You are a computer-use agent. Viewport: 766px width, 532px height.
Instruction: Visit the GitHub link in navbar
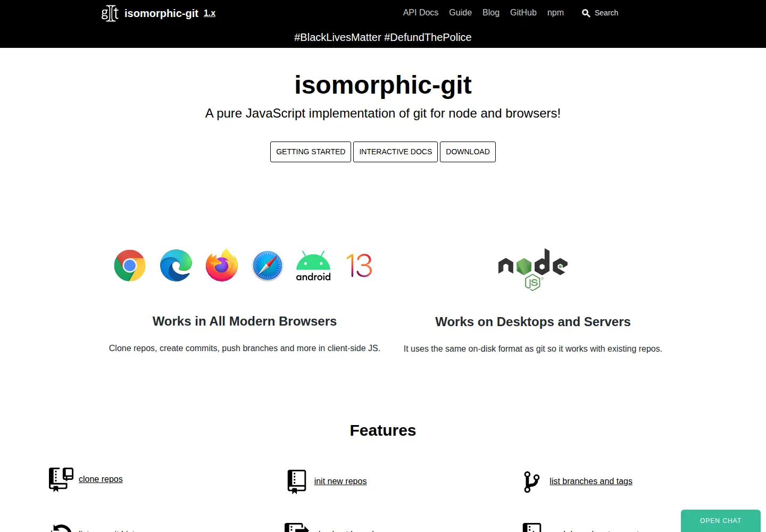pyautogui.click(x=523, y=12)
